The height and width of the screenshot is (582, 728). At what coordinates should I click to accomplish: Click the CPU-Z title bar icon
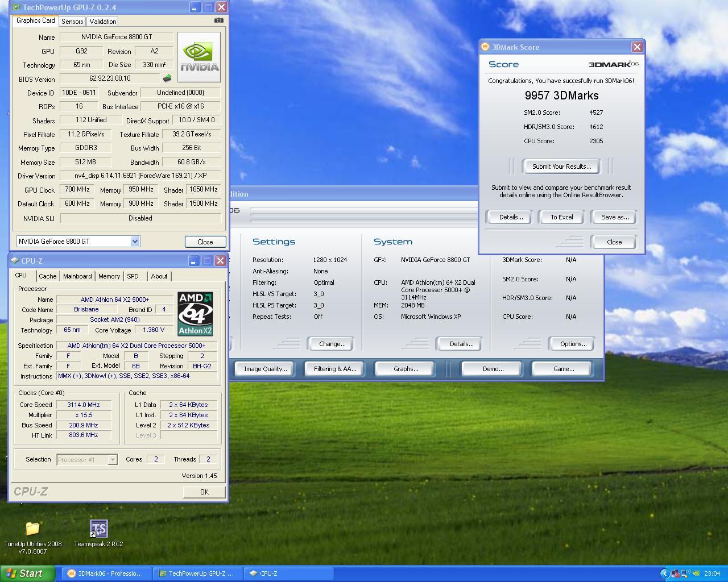pyautogui.click(x=15, y=261)
